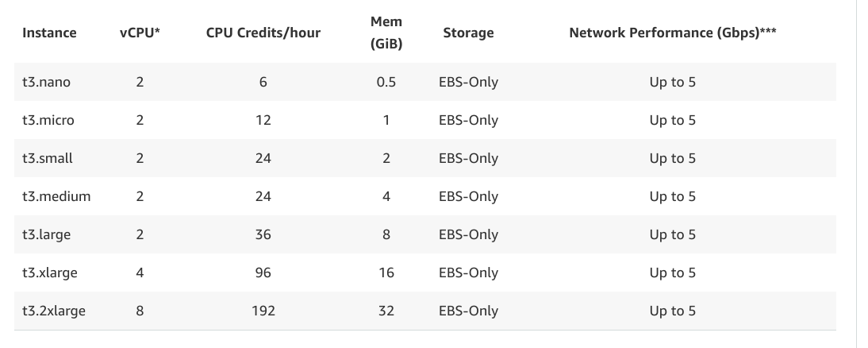The height and width of the screenshot is (348, 868).
Task: Click EBS-Only storage in the t3.large row
Action: [x=468, y=234]
